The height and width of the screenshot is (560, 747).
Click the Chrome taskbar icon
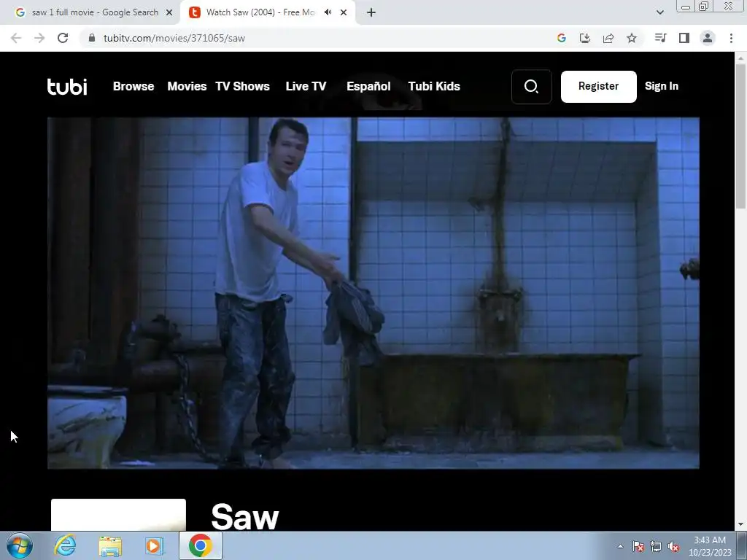[x=201, y=545]
